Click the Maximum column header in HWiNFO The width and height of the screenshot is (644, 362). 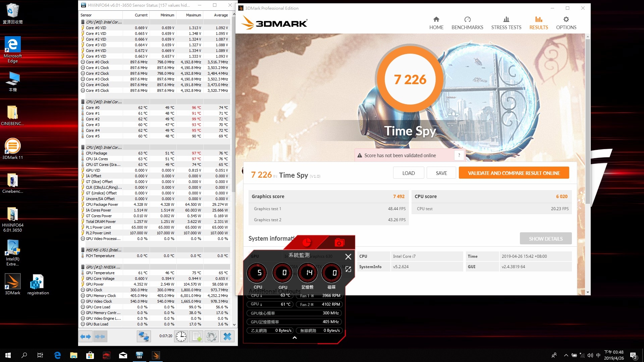pyautogui.click(x=190, y=15)
